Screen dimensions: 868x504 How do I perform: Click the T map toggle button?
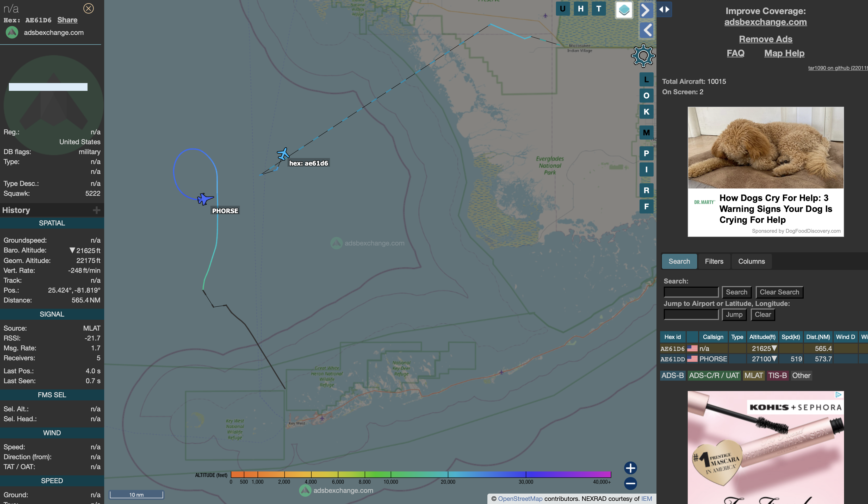tap(599, 9)
